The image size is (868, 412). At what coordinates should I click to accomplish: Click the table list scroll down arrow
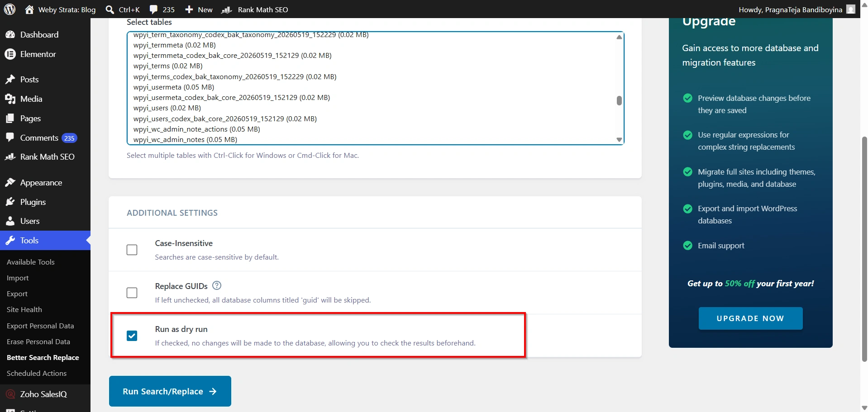[x=619, y=140]
